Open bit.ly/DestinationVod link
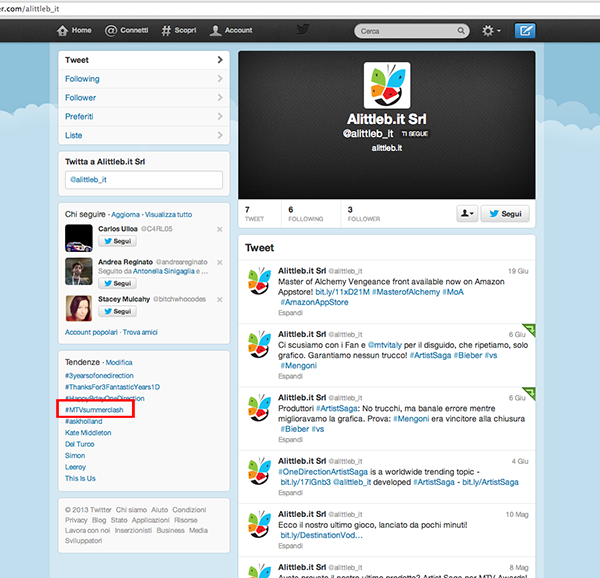The width and height of the screenshot is (600, 578). tap(321, 535)
